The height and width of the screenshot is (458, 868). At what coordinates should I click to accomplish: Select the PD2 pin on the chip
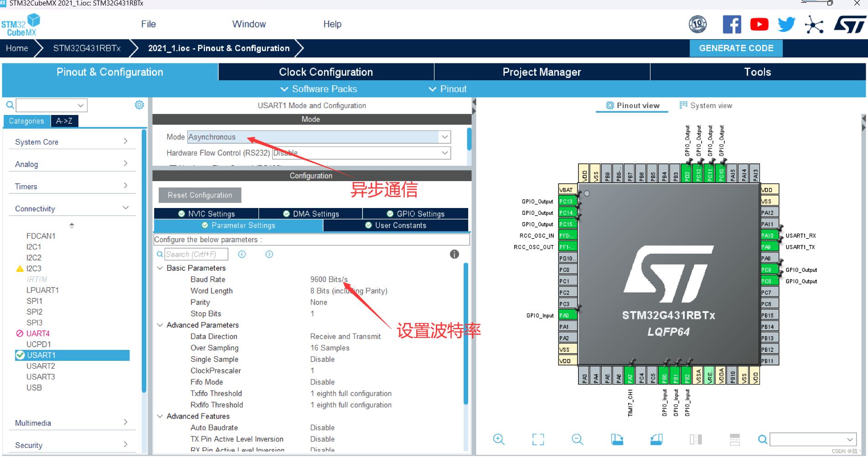coord(687,173)
